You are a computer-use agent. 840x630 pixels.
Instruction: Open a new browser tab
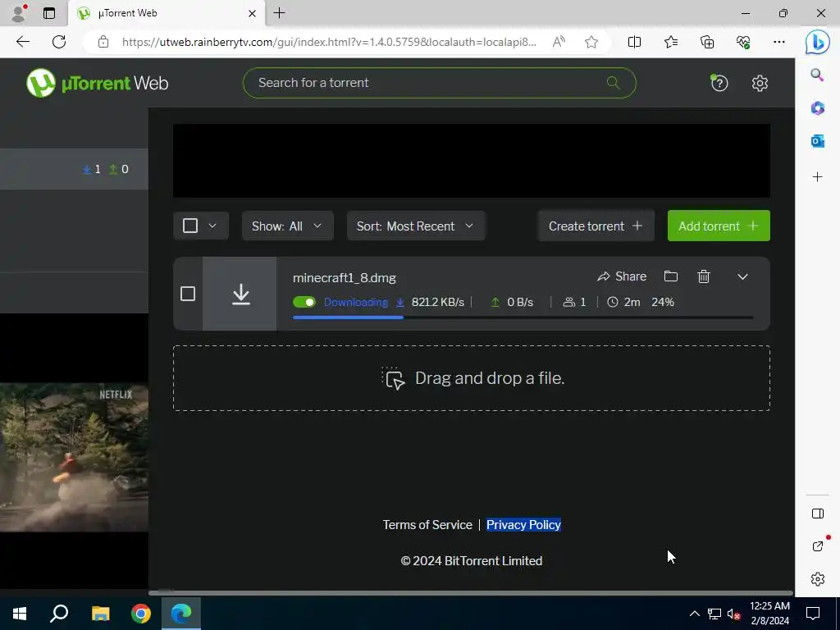tap(279, 13)
